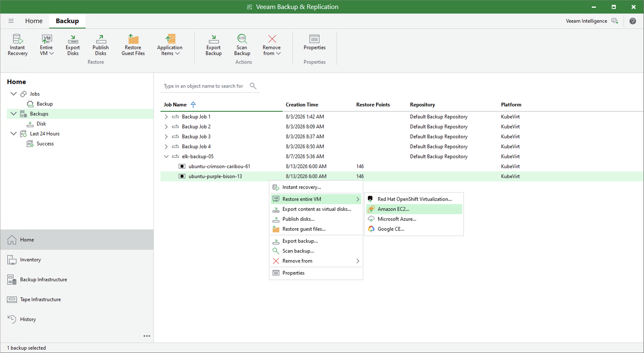
Task: Click the Publish Disks ribbon icon
Action: [101, 39]
